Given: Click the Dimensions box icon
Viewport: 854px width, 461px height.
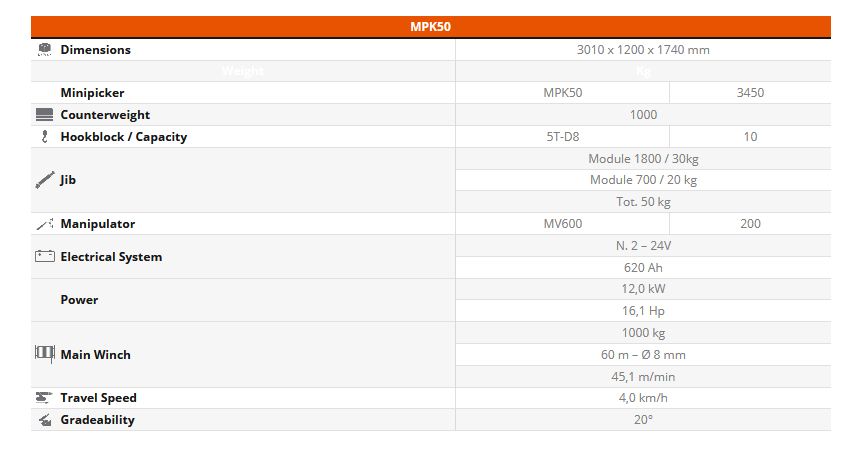Looking at the screenshot, I should pyautogui.click(x=44, y=49).
